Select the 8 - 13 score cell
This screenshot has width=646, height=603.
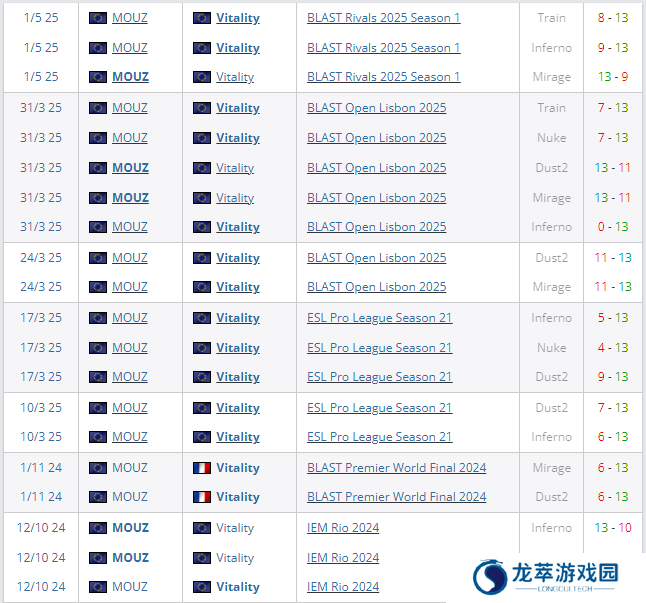(x=613, y=18)
